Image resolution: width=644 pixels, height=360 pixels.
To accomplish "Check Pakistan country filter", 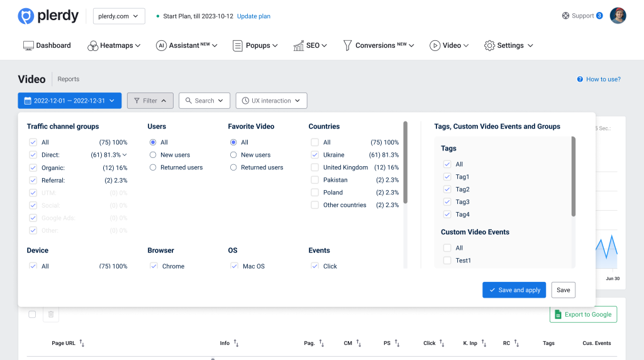I will [x=314, y=179].
